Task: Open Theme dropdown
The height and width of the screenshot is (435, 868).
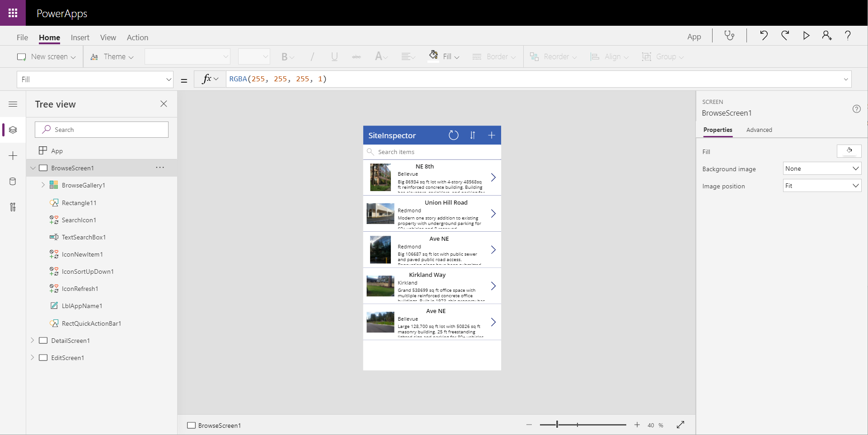Action: (112, 57)
